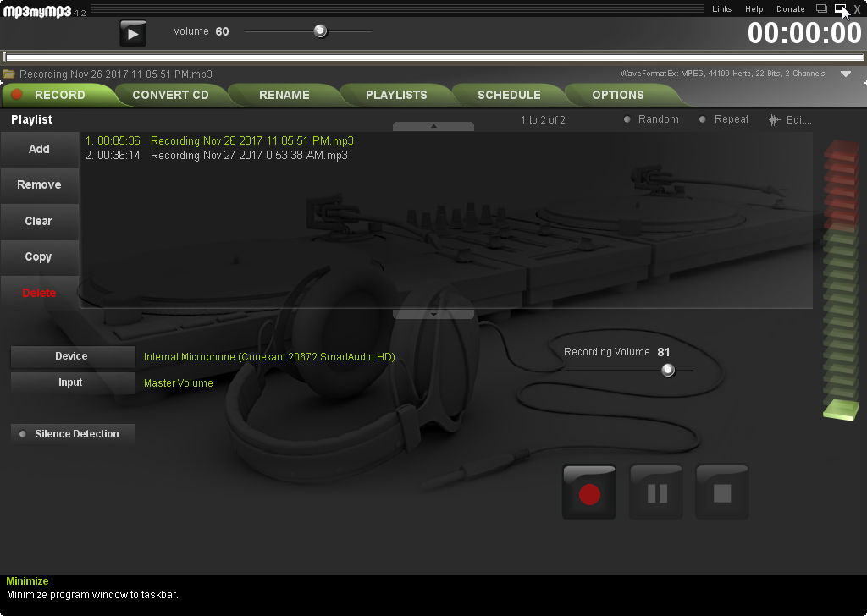Open the CONVERT CD tab
867x616 pixels.
click(170, 95)
